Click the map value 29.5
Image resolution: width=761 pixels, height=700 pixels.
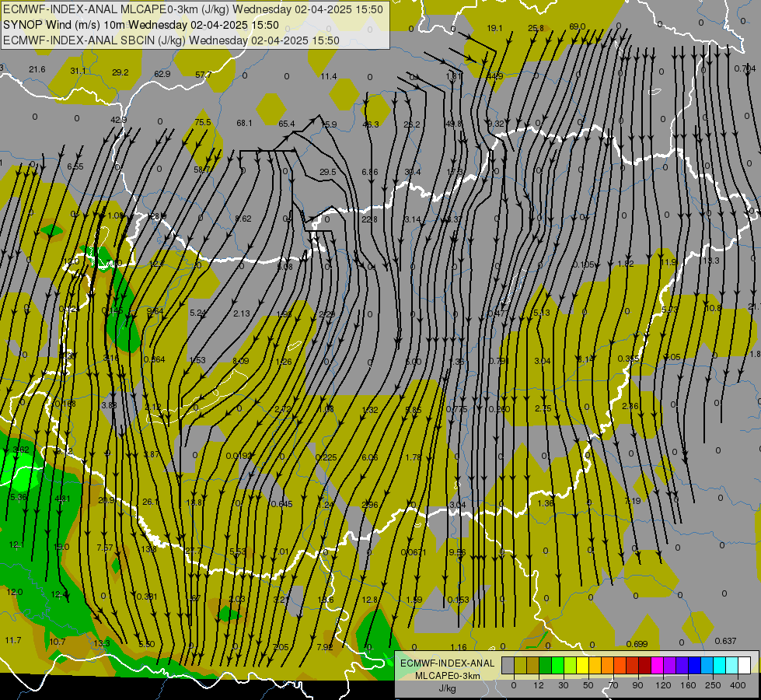point(328,172)
